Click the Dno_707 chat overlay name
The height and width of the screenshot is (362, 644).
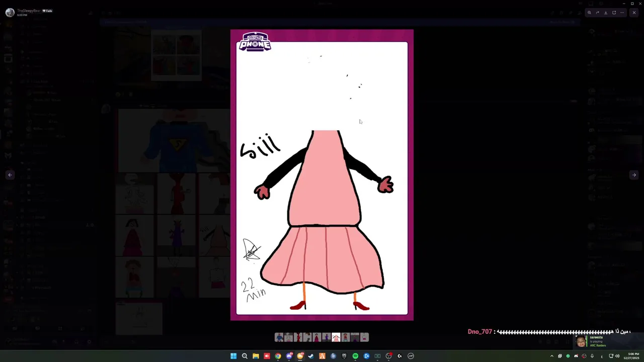[x=480, y=332]
